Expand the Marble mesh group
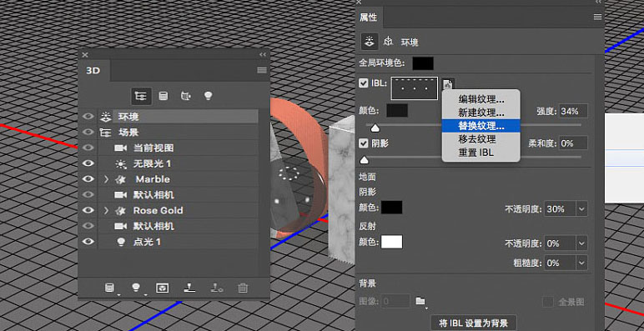The image size is (644, 331). pyautogui.click(x=107, y=179)
